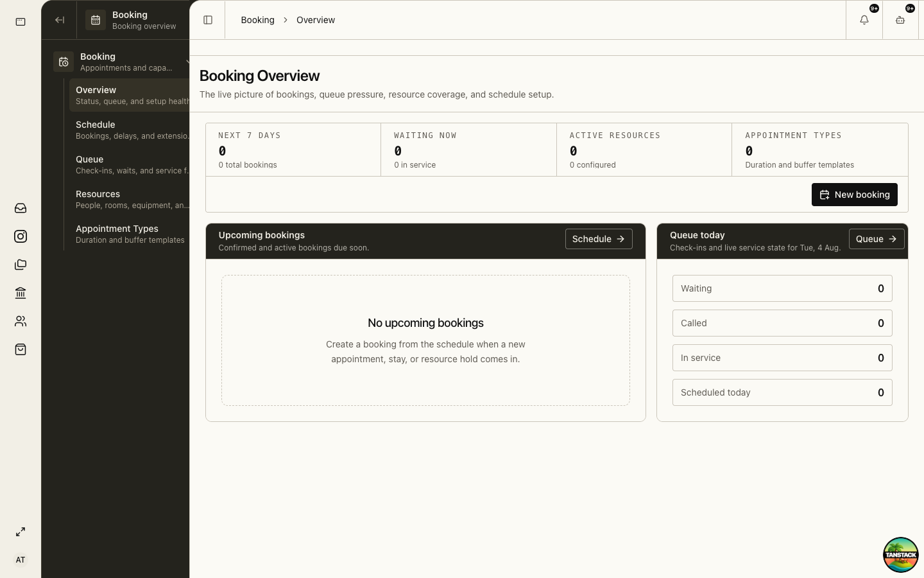This screenshot has height=578, width=924.
Task: Click the Scheduled today row
Action: [x=782, y=392]
